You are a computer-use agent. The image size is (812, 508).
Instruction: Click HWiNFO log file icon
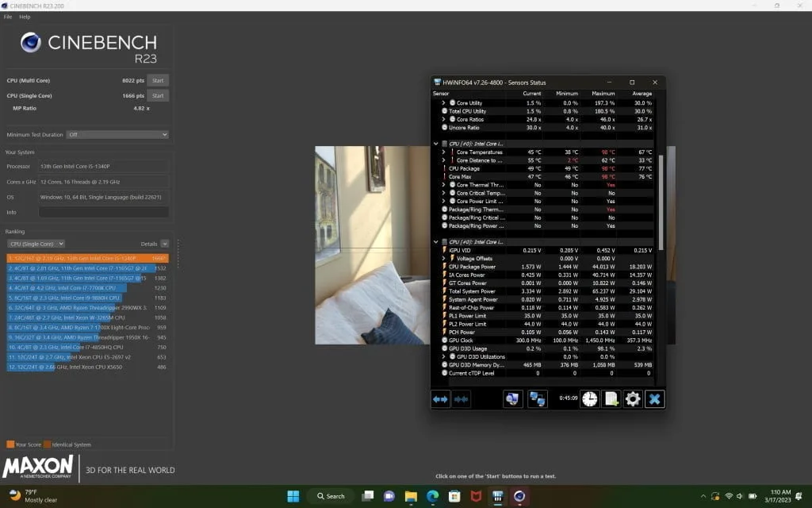(x=611, y=399)
